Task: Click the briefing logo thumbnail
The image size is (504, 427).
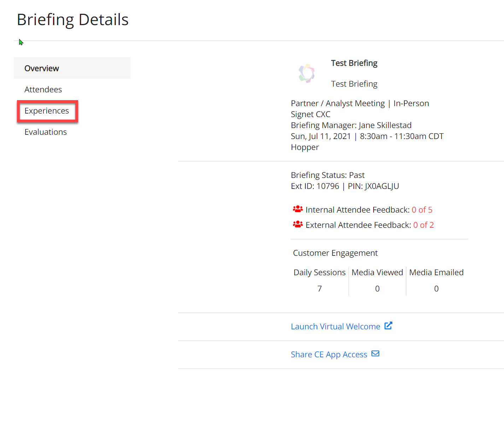Action: (x=306, y=74)
